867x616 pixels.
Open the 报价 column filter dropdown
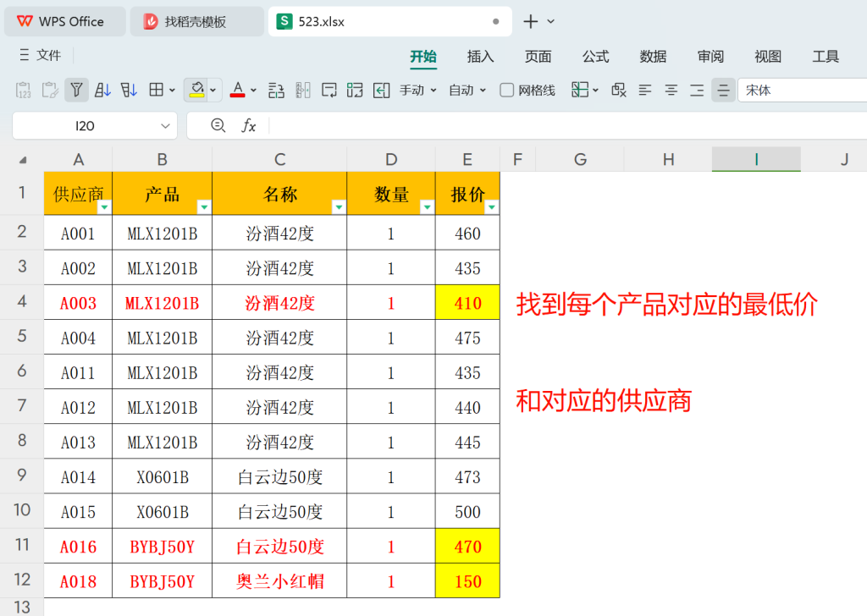click(x=492, y=206)
